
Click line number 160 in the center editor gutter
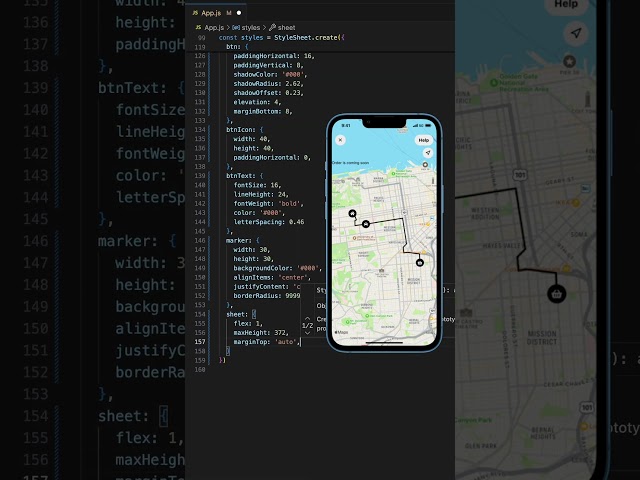click(x=200, y=370)
